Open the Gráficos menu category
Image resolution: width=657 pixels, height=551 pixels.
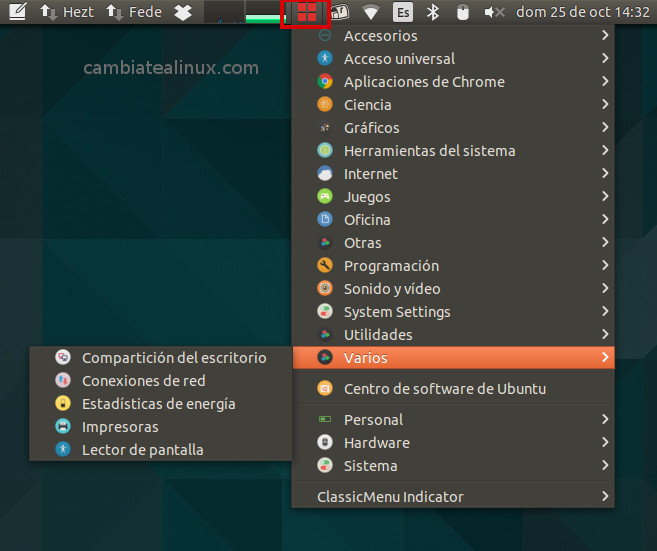(453, 127)
